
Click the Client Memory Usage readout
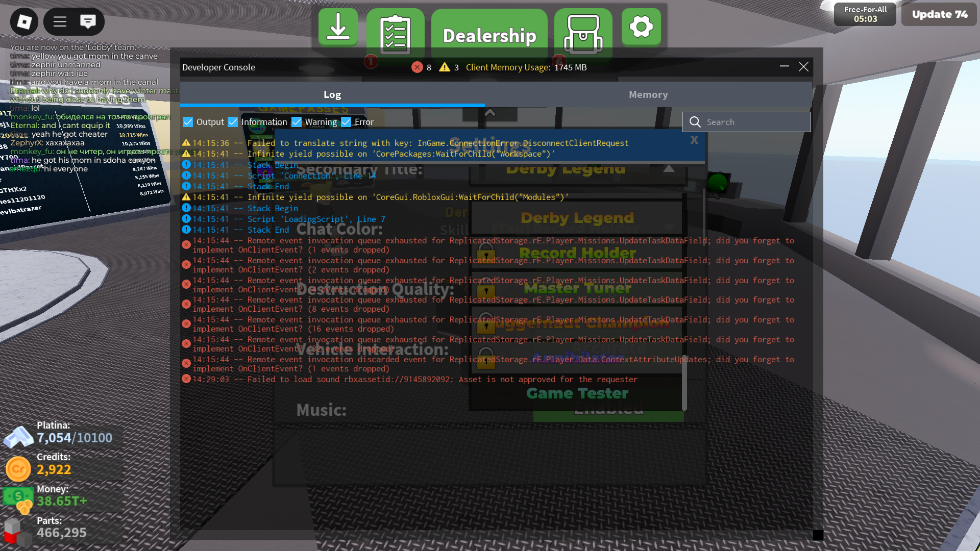(526, 67)
